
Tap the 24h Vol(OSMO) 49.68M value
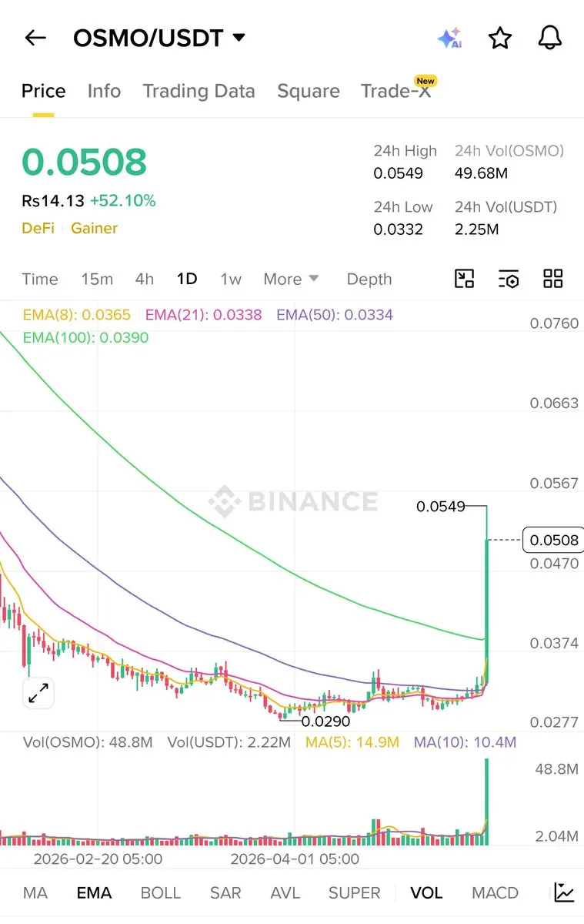[x=481, y=173]
